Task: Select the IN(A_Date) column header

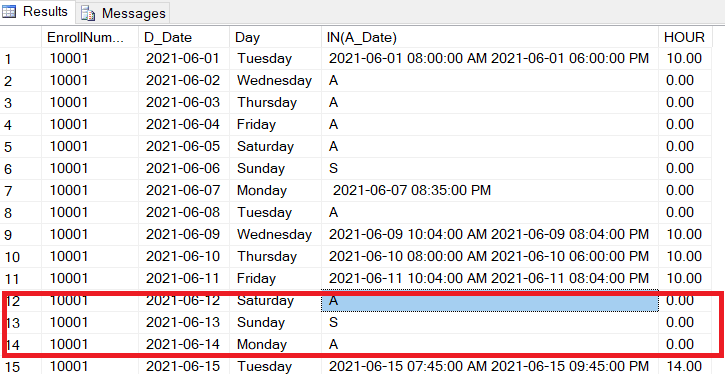Action: pyautogui.click(x=490, y=37)
